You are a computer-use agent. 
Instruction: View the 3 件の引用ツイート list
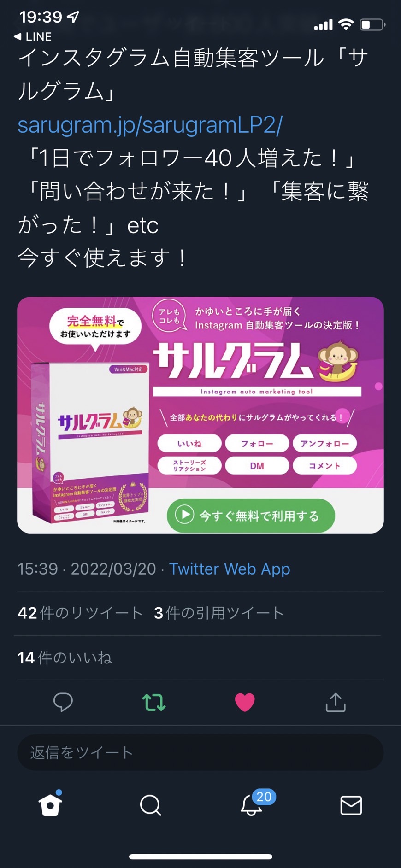(219, 613)
